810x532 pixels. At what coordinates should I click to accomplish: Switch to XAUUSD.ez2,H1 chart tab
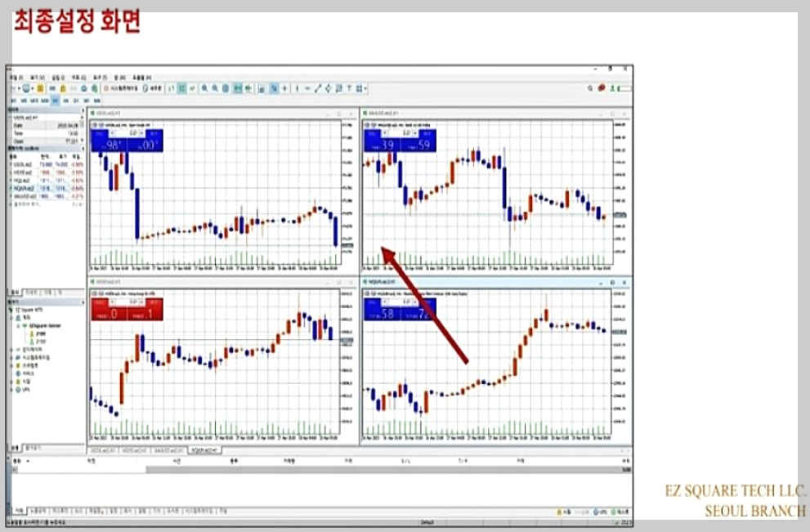point(169,450)
